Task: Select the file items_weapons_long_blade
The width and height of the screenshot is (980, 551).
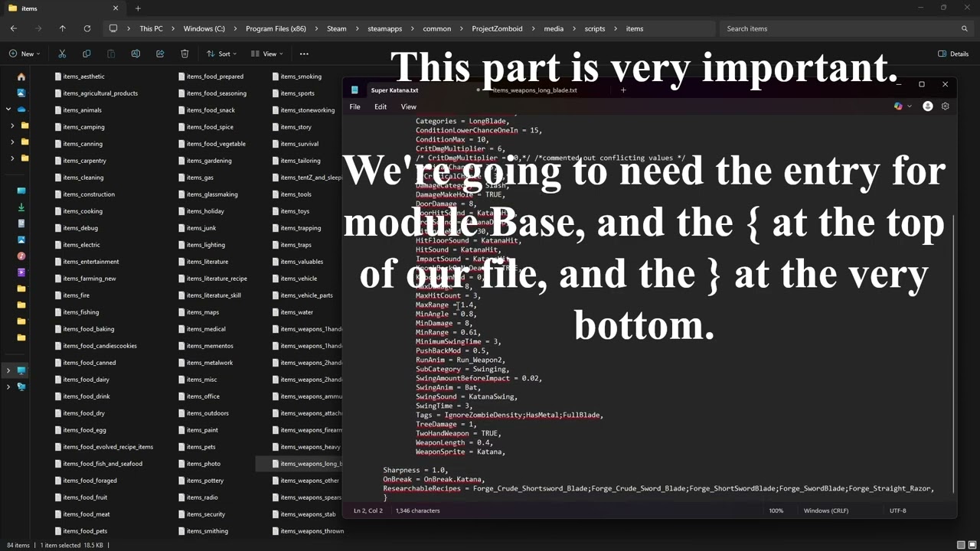Action: click(x=299, y=464)
